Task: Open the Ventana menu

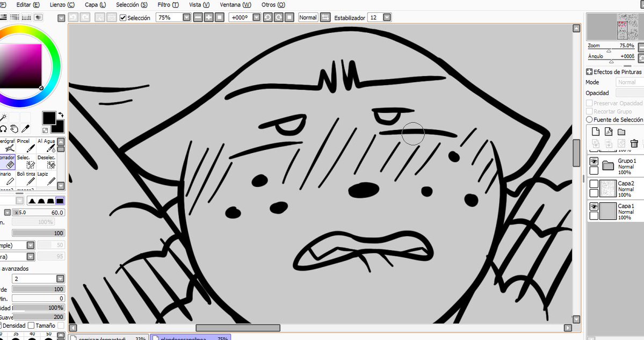Action: [235, 4]
